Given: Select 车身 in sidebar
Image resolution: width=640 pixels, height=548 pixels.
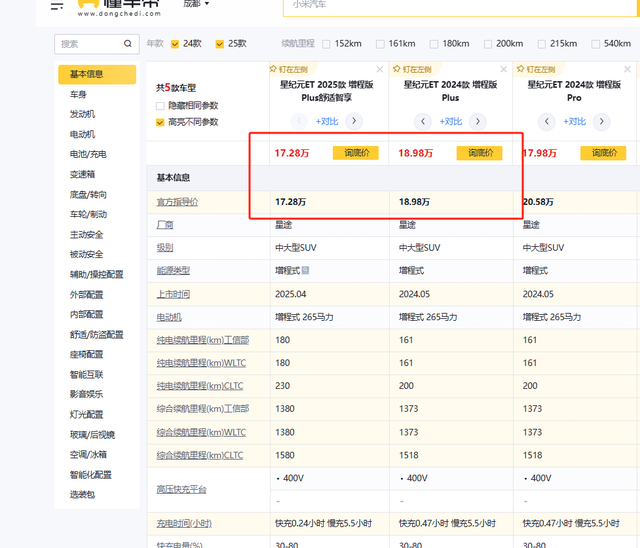Looking at the screenshot, I should coord(78,94).
